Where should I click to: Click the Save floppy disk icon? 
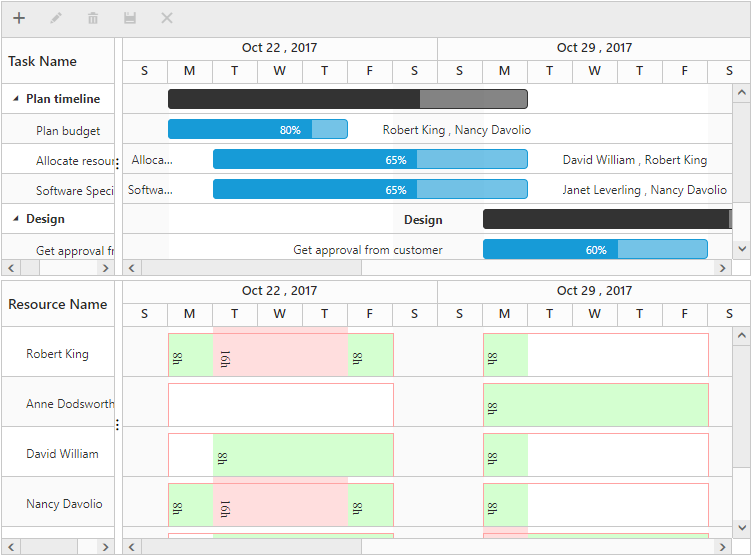click(129, 18)
